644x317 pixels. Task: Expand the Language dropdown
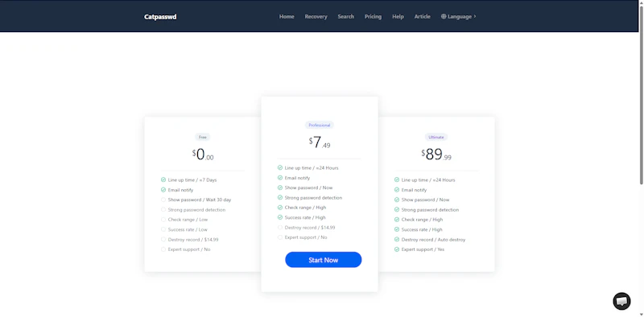(x=458, y=17)
